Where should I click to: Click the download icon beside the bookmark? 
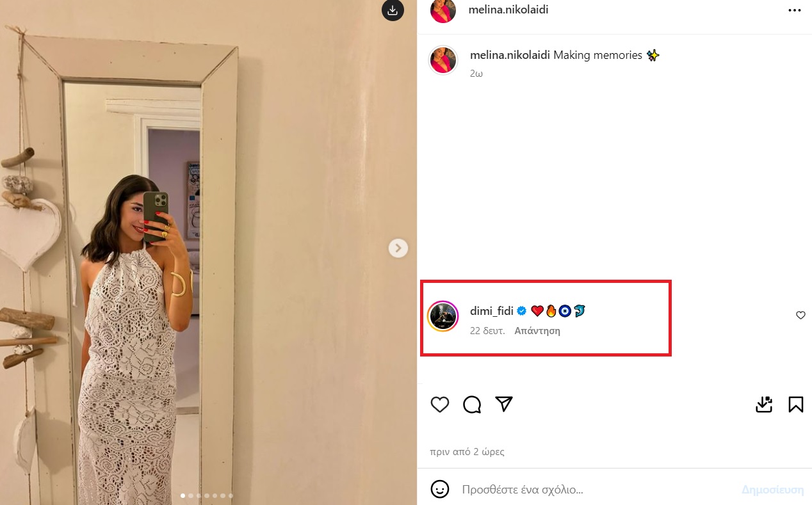764,405
